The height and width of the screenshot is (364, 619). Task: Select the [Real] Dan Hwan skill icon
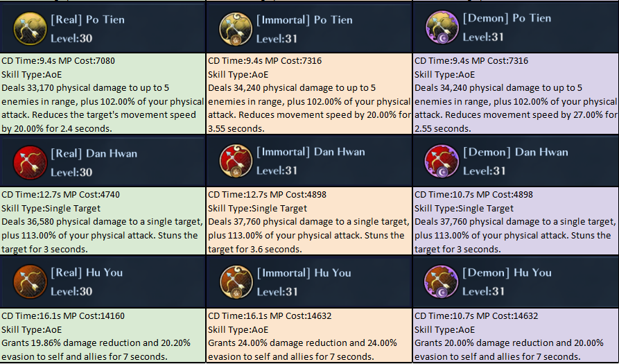click(30, 162)
